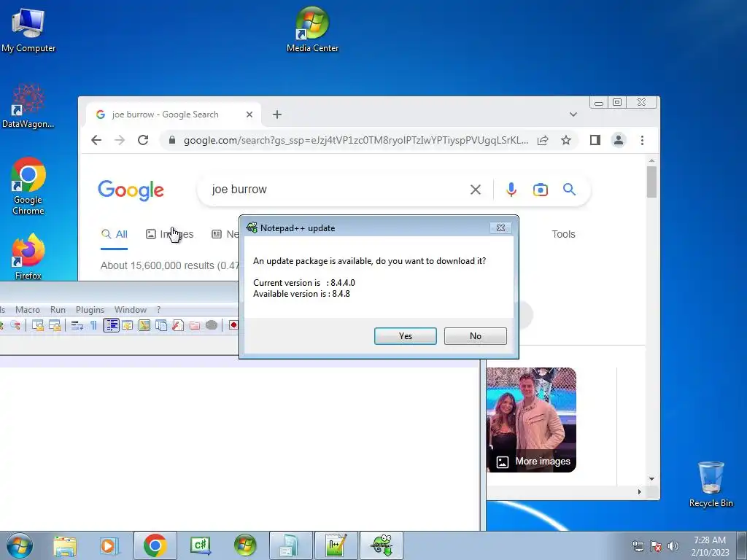Click the taskbar clock showing 7:28 AM

pos(710,546)
